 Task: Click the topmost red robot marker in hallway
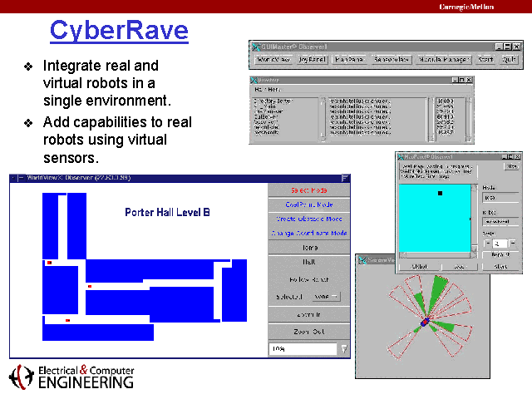click(50, 263)
